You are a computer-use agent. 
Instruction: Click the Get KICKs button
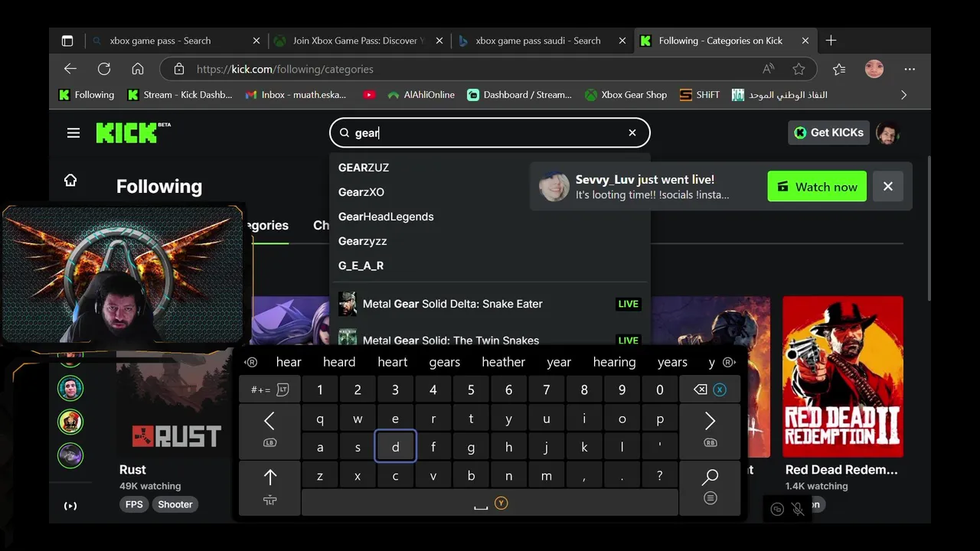point(828,132)
